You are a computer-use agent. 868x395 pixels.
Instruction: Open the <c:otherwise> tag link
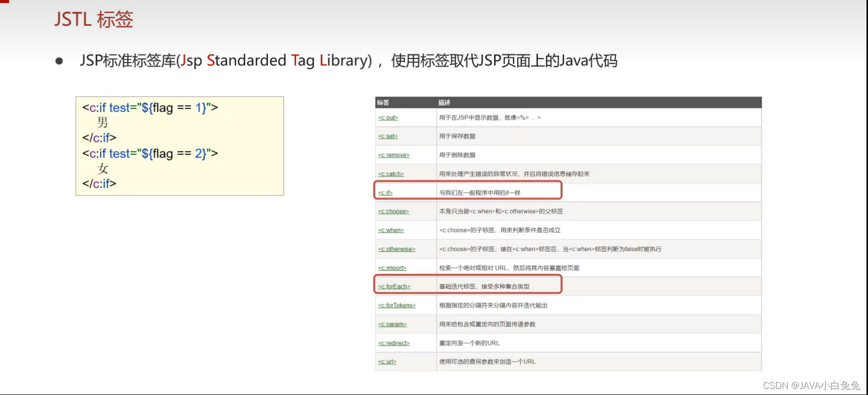397,249
